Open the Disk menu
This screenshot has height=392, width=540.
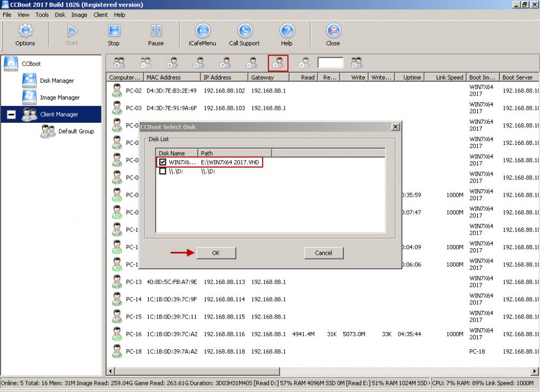[x=60, y=15]
